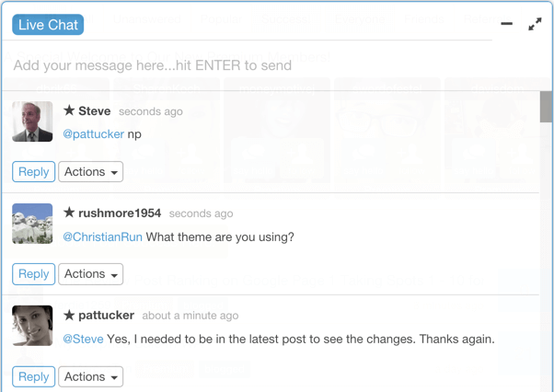Open Actions dropdown on Steve's message
The width and height of the screenshot is (554, 392).
91,172
